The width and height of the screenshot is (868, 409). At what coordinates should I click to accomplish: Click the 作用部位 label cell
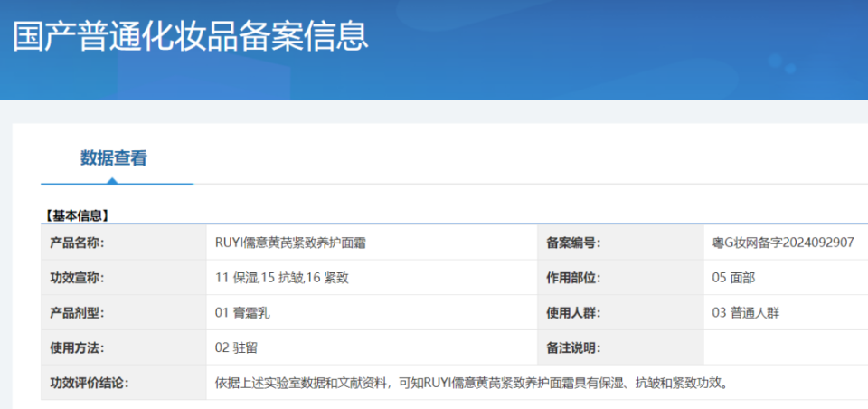[620, 277]
